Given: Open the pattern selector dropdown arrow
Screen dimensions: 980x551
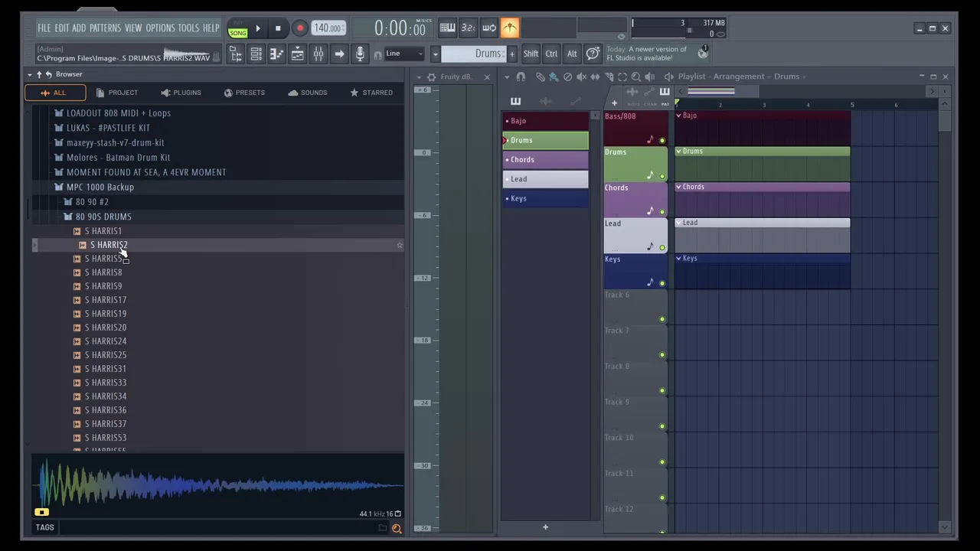Looking at the screenshot, I should [435, 54].
